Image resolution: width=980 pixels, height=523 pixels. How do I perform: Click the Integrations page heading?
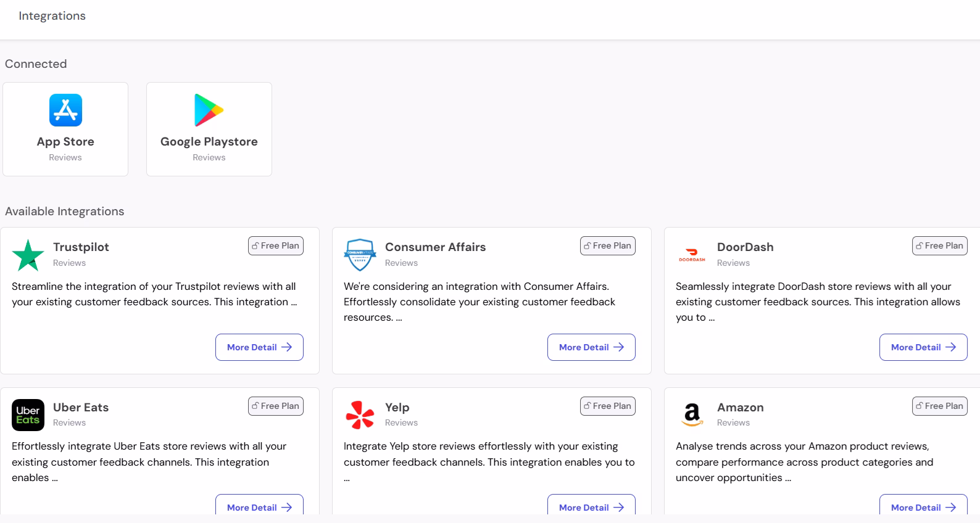52,16
